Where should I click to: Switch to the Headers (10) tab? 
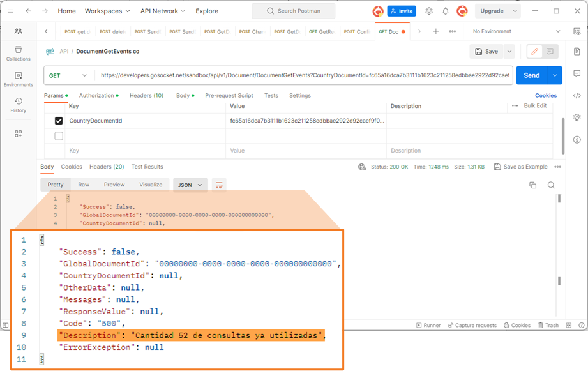146,96
